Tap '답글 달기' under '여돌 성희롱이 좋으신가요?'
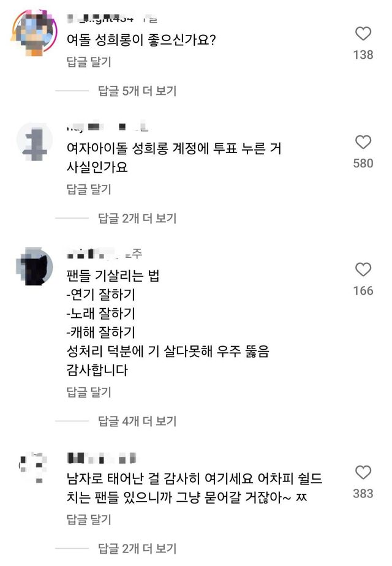 [88, 62]
